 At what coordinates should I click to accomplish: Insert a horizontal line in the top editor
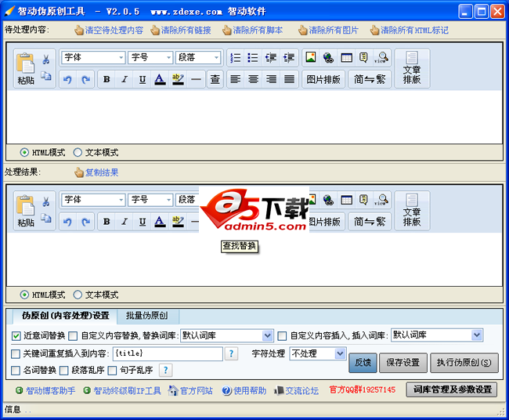click(x=196, y=79)
